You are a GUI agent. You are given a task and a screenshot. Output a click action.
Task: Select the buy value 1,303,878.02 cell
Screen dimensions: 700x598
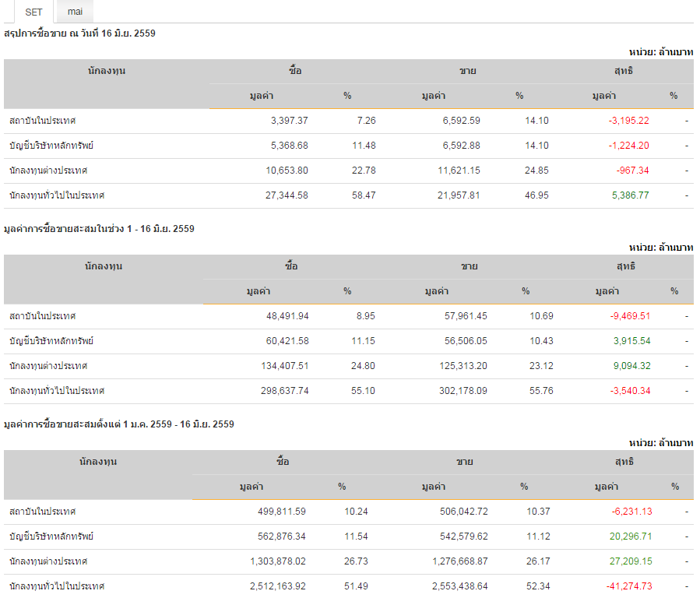click(278, 561)
